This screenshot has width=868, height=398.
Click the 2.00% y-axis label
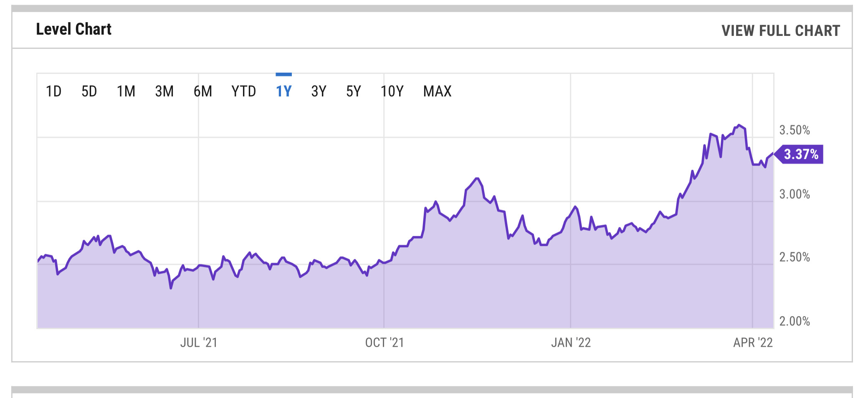[794, 321]
